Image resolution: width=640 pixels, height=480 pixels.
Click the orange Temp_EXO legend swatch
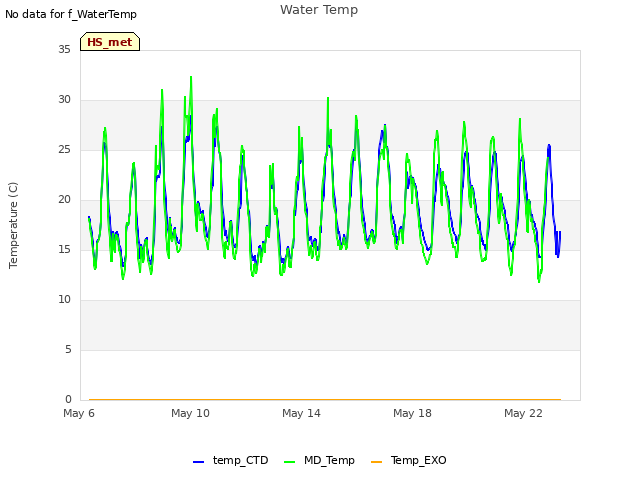[x=376, y=462]
